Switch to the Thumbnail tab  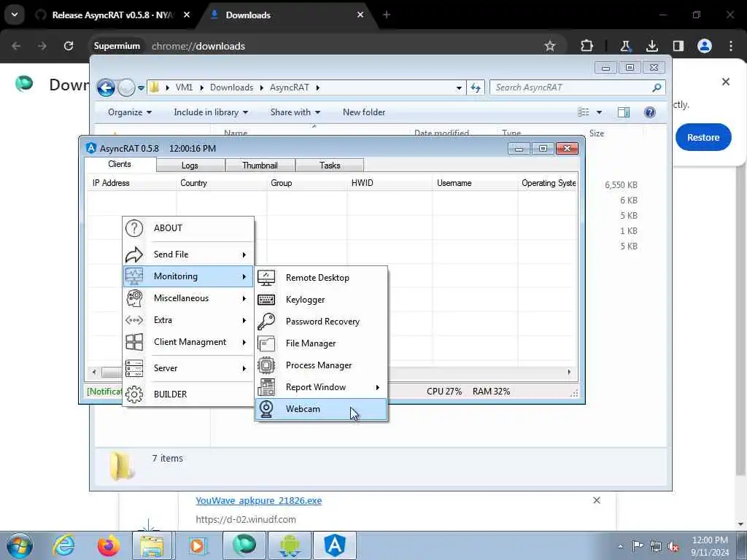click(x=260, y=166)
